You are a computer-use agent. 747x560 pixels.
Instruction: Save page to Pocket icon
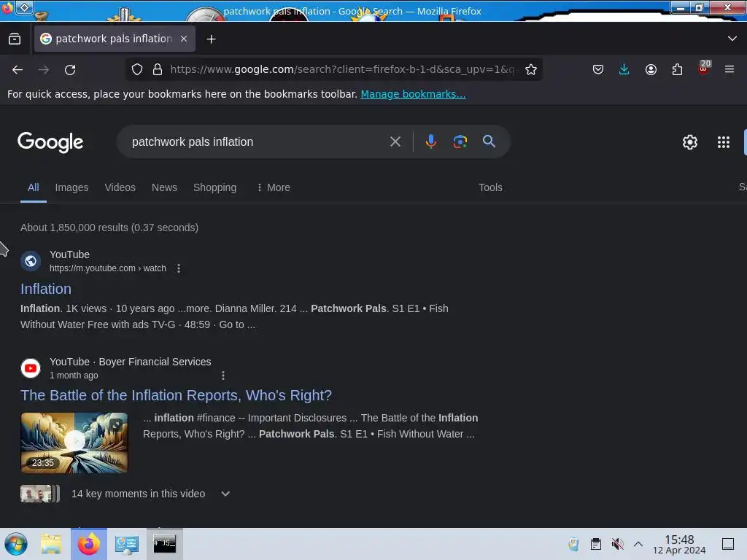598,70
